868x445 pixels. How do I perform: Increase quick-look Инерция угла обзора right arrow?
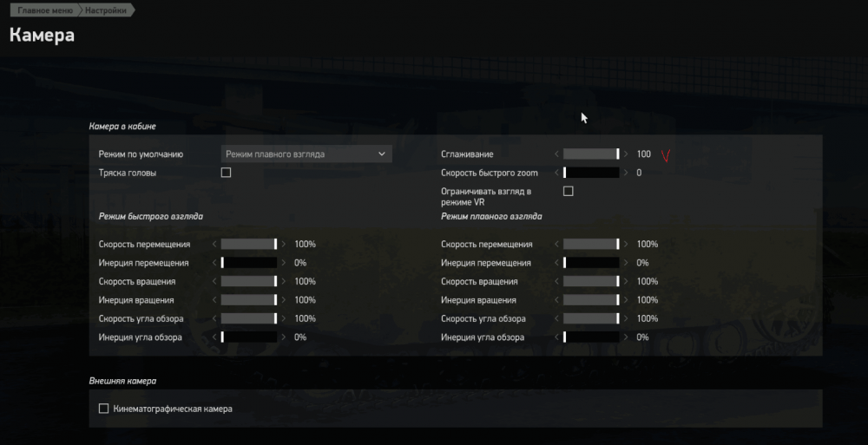click(x=284, y=337)
